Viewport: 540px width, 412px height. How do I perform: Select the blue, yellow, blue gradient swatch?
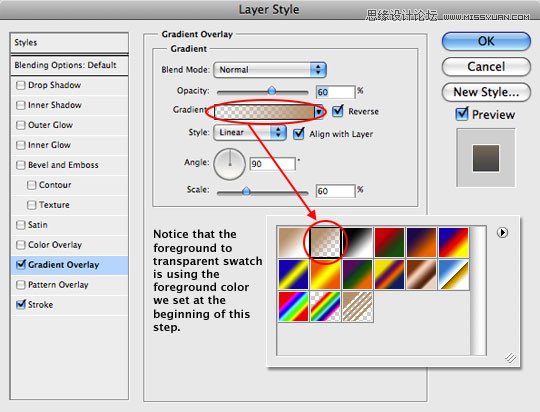[293, 274]
